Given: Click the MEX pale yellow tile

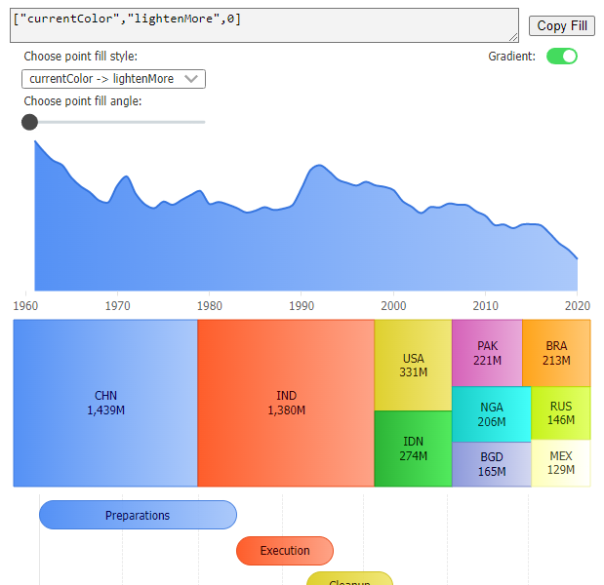Looking at the screenshot, I should 560,463.
